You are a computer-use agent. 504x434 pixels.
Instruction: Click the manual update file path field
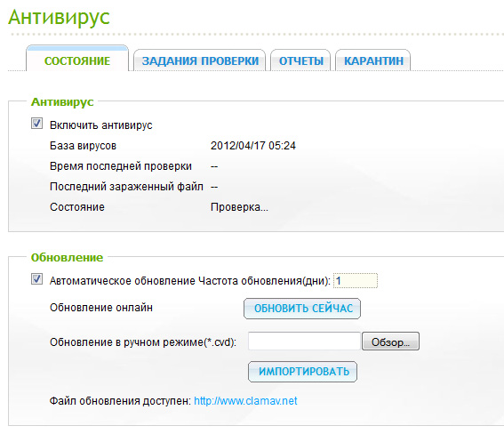304,342
